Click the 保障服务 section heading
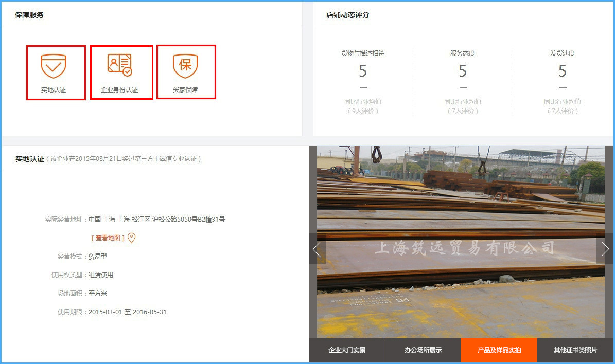Image resolution: width=615 pixels, height=364 pixels. click(29, 15)
